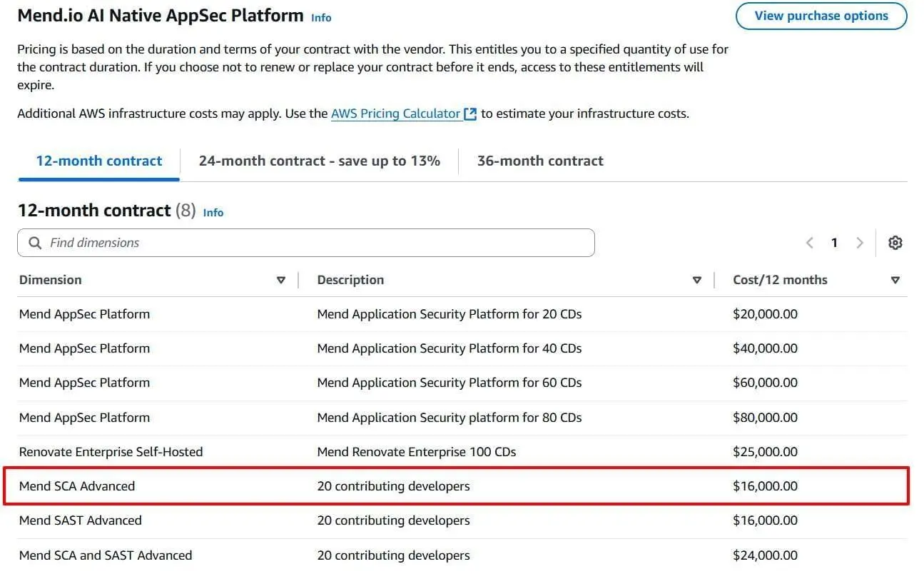Screen dimensions: 924x574
Task: Click Dimension column header text
Action: pyautogui.click(x=51, y=280)
